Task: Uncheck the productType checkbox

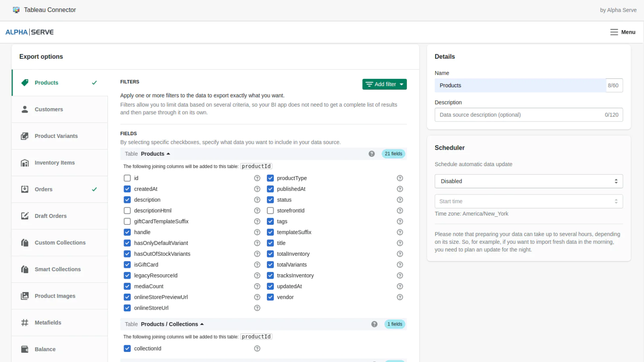Action: (270, 178)
